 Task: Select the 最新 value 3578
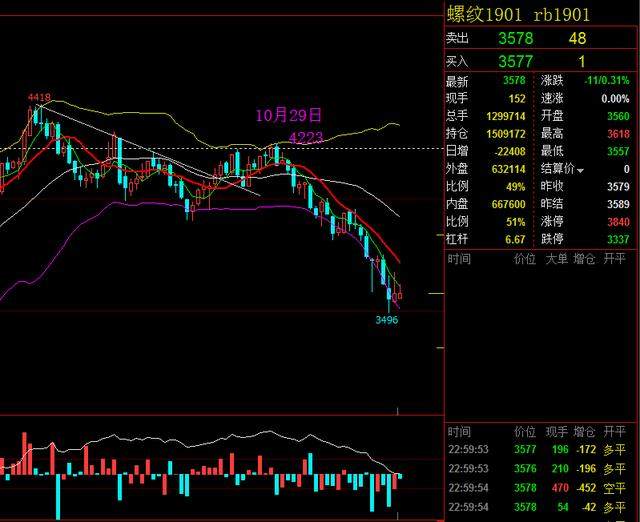514,80
